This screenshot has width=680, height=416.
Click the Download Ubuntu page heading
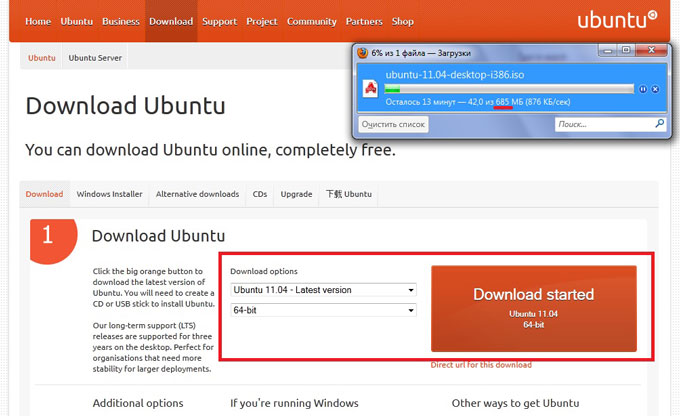point(125,106)
